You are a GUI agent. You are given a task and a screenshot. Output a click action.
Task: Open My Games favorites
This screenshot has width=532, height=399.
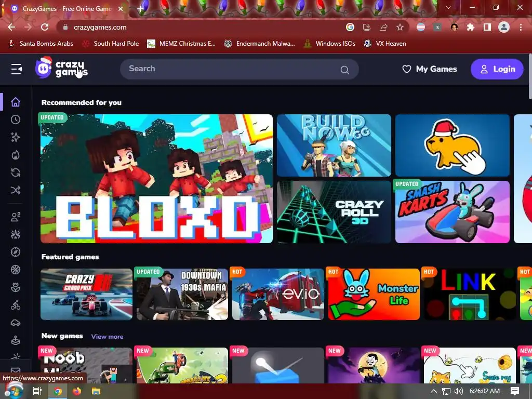point(430,69)
